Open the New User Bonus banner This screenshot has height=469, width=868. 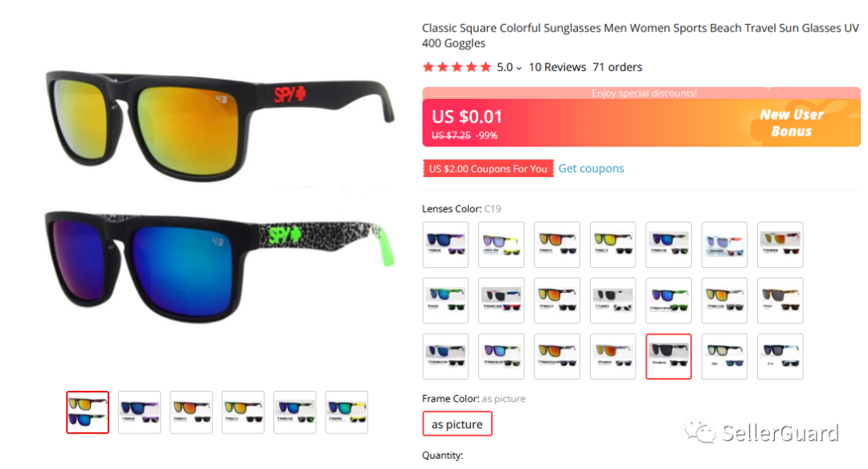(x=792, y=123)
